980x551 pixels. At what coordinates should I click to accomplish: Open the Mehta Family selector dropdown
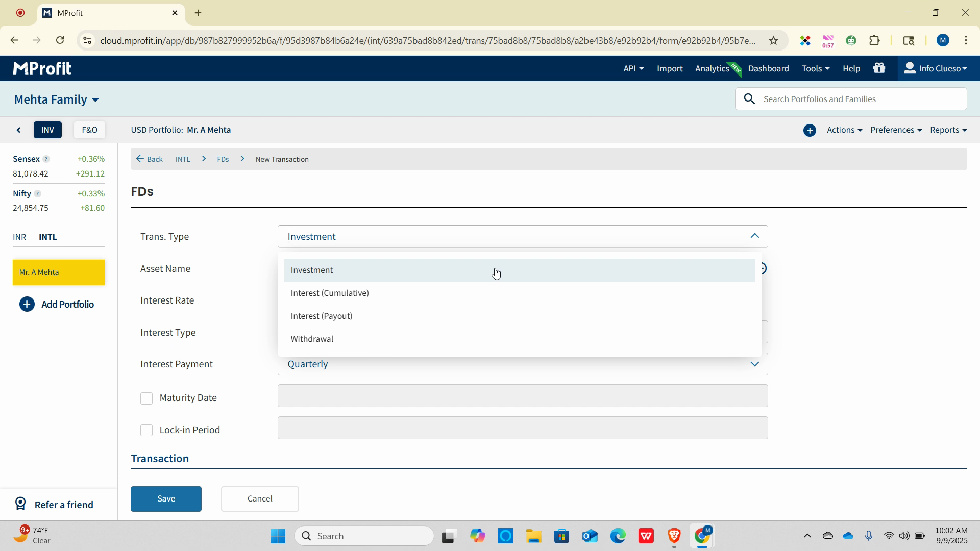pyautogui.click(x=57, y=99)
